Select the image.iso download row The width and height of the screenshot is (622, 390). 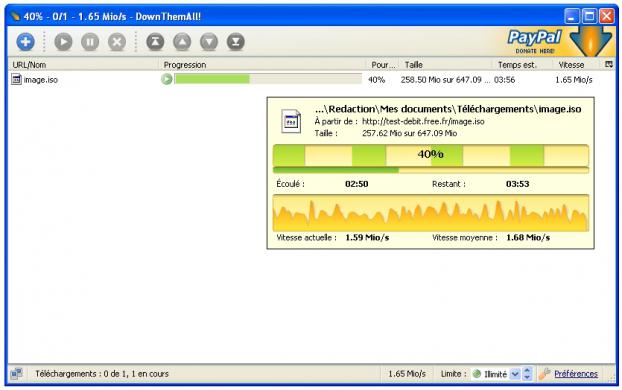(x=311, y=79)
